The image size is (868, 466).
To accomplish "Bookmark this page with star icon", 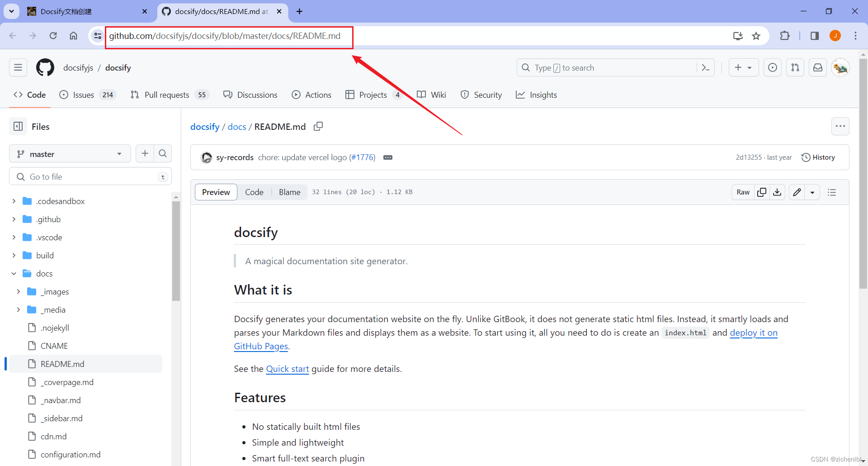I will coord(756,36).
